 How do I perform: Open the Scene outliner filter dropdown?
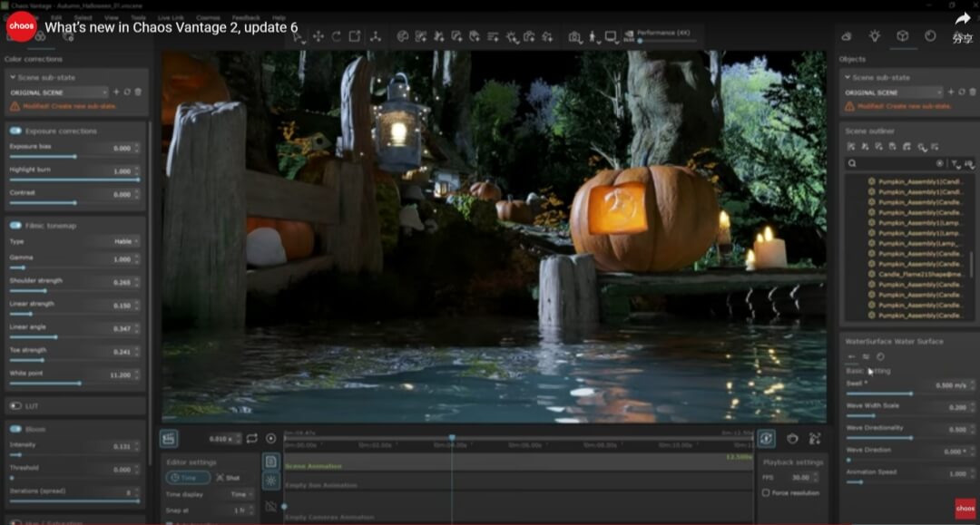pyautogui.click(x=955, y=163)
